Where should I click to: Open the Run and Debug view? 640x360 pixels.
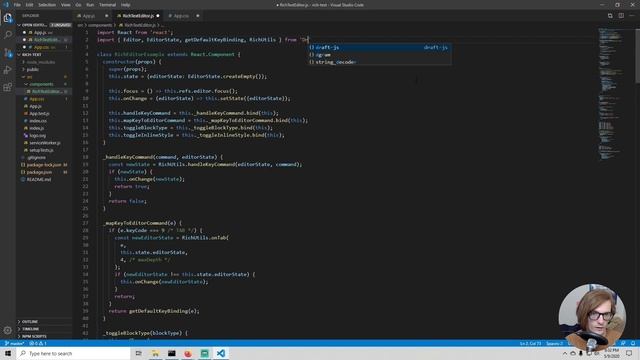tap(8, 70)
